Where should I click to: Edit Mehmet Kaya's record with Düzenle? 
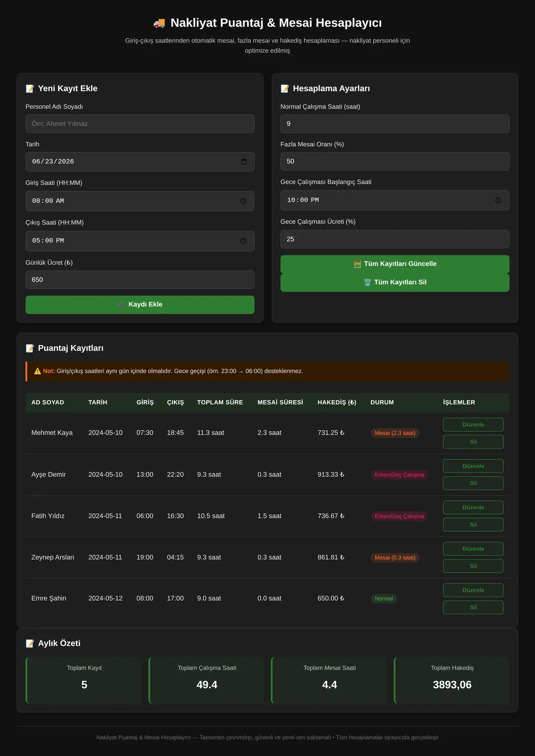(473, 425)
